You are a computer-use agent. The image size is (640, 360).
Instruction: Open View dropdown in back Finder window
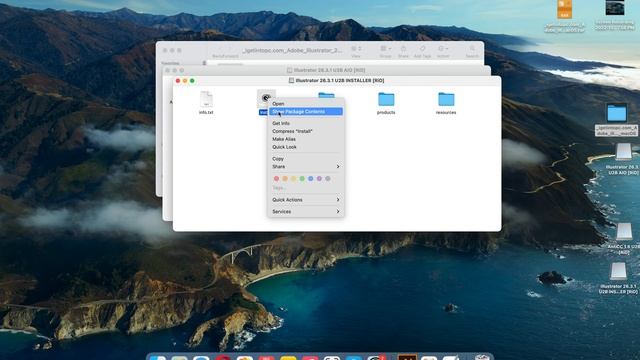coord(356,49)
